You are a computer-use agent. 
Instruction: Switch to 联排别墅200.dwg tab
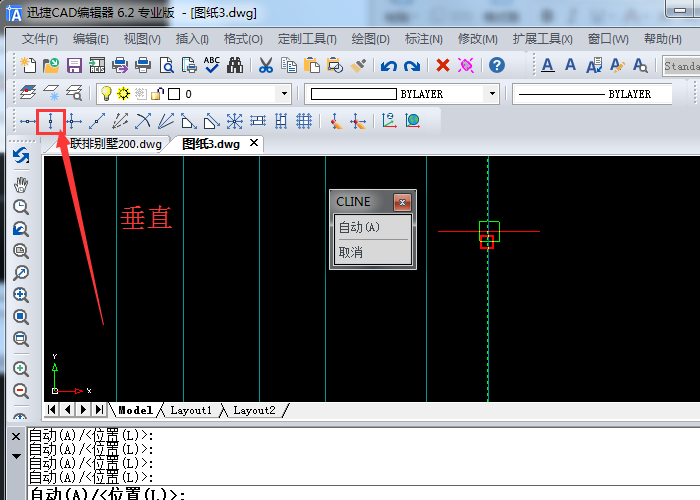tap(115, 144)
